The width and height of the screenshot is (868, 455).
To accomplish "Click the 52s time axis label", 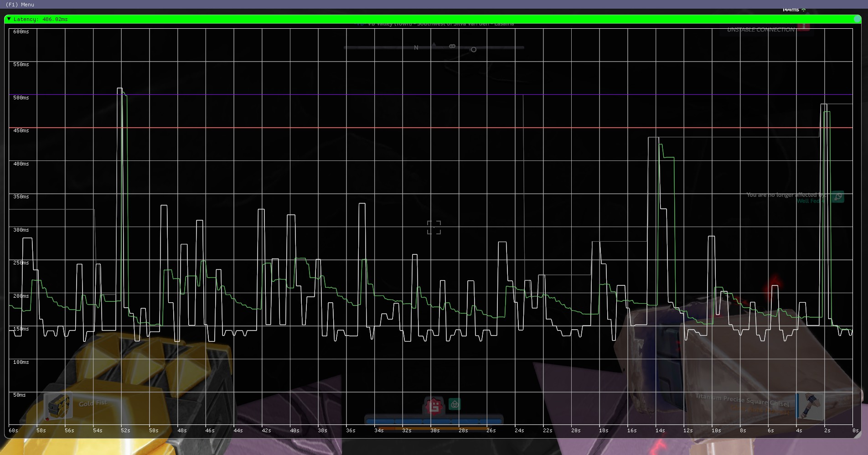I will click(126, 430).
